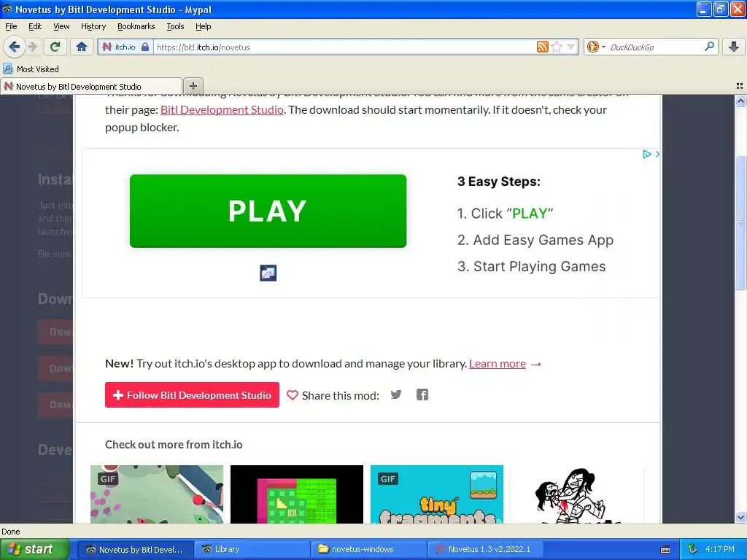The height and width of the screenshot is (560, 747).
Task: Click the forward navigation arrow
Action: 33,47
